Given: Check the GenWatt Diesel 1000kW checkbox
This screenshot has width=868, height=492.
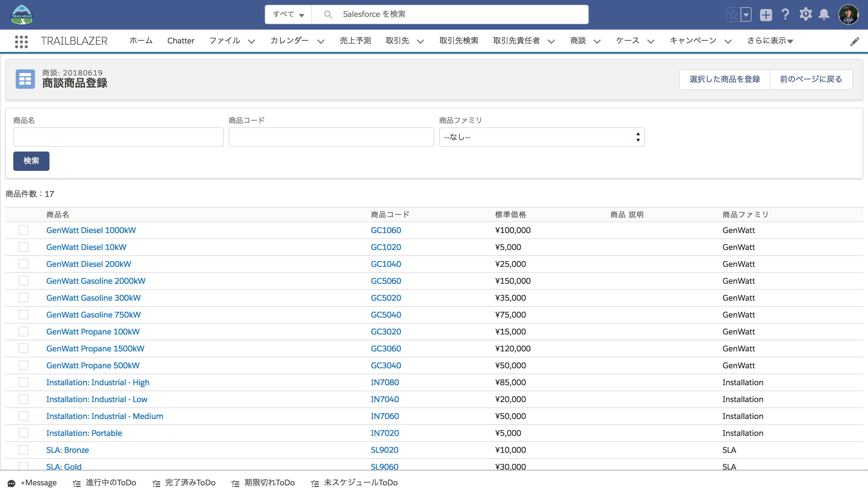Looking at the screenshot, I should [23, 230].
